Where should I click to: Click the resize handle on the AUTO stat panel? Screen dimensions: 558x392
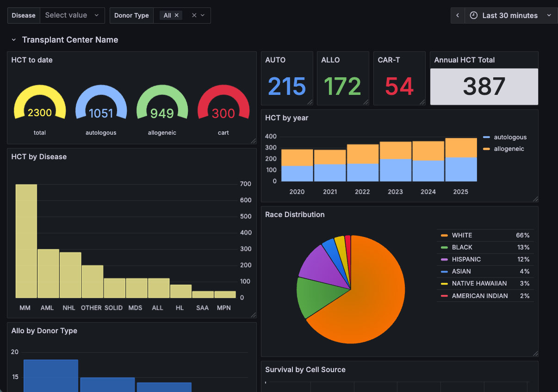(x=310, y=102)
